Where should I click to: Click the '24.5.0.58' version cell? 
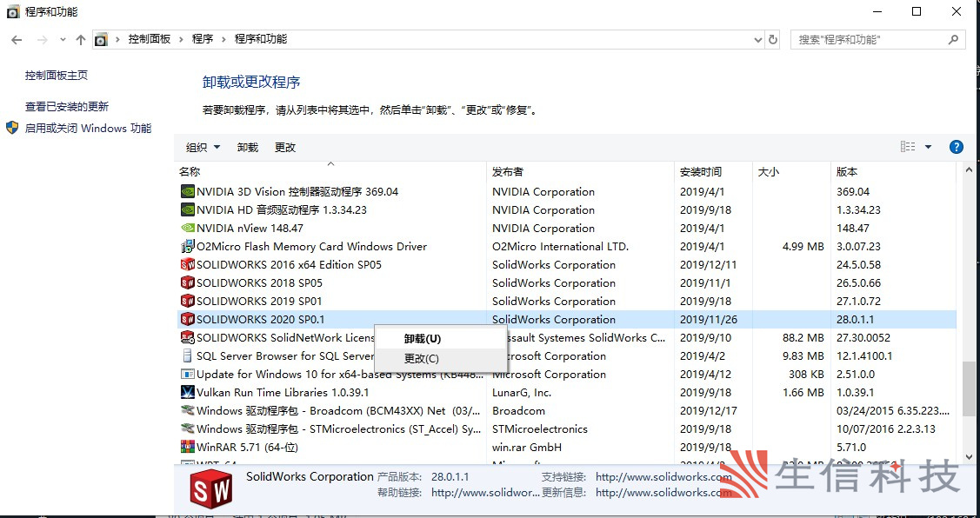(859, 264)
